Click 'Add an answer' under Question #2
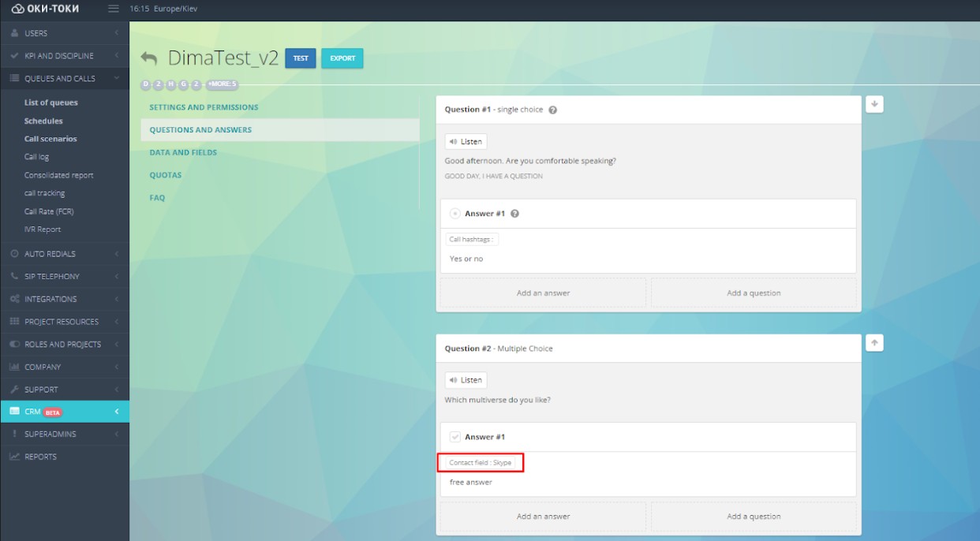Image resolution: width=980 pixels, height=541 pixels. (543, 517)
